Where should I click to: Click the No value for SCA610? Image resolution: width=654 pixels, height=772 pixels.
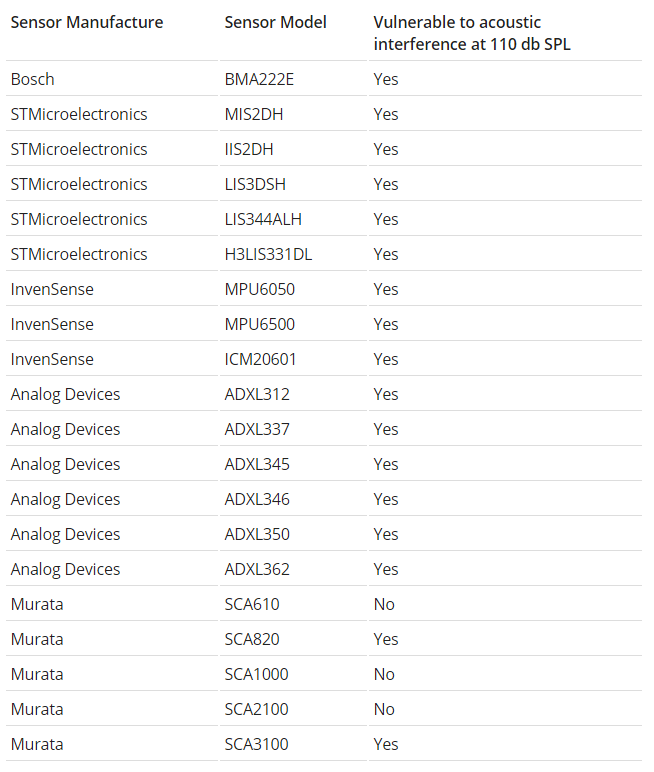[384, 604]
